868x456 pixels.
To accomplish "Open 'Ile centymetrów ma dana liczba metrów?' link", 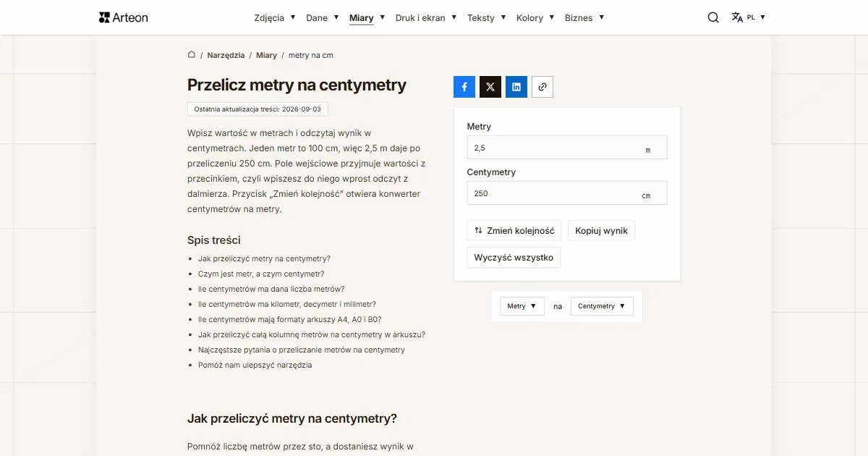I will click(x=271, y=289).
